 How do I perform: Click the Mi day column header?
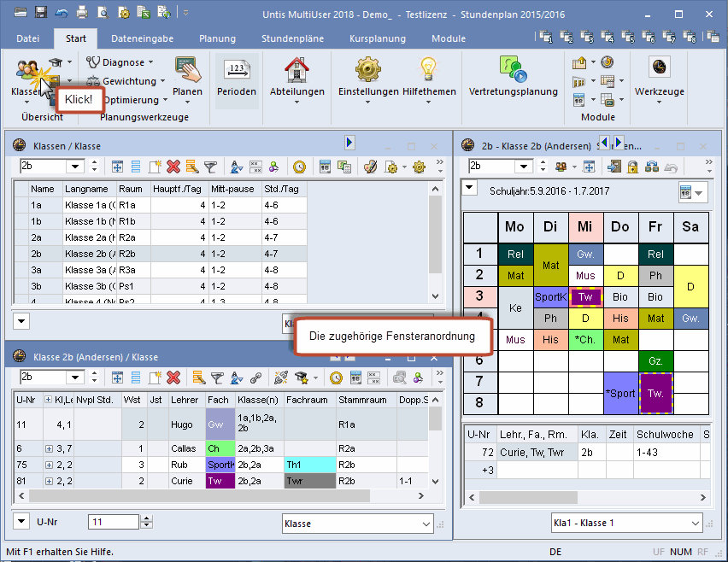tap(585, 227)
